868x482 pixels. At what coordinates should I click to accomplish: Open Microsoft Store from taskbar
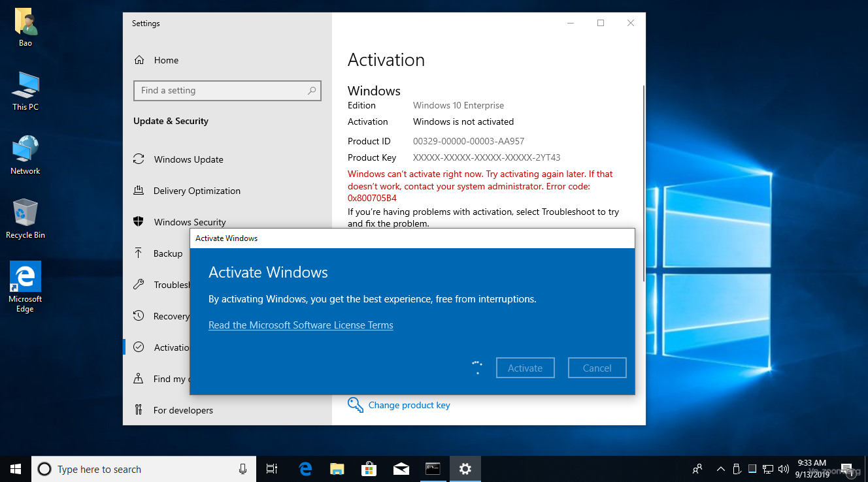pyautogui.click(x=369, y=469)
